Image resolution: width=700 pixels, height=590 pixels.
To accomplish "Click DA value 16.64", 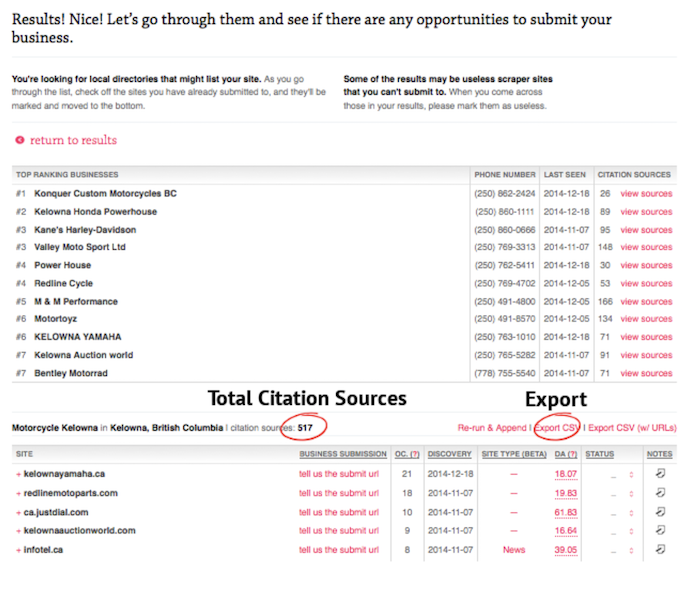I will pos(566,531).
